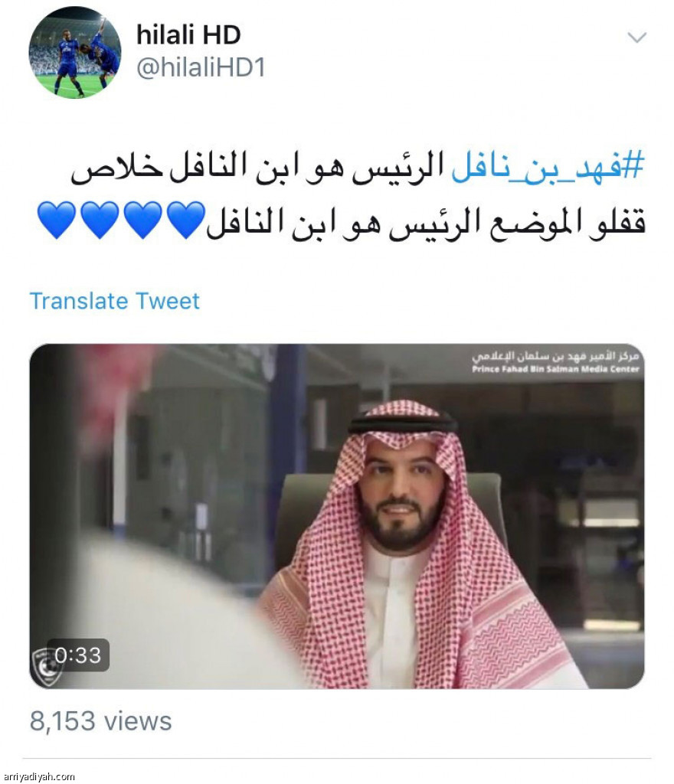Screen dimensions: 674x784
Task: Click the Arabic media center watermark in the video
Action: tap(555, 357)
